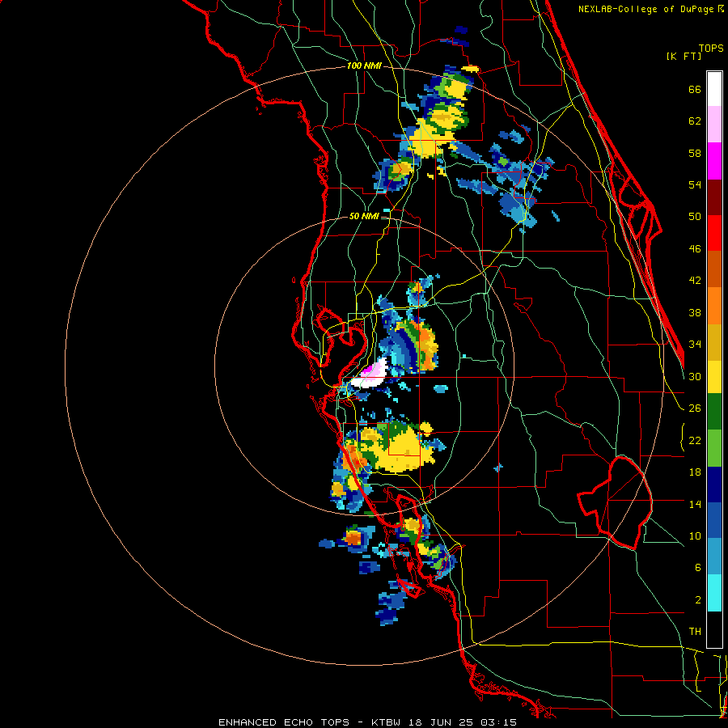Click the magenta 58 kft legend swatch
The image size is (728, 728).
(714, 161)
